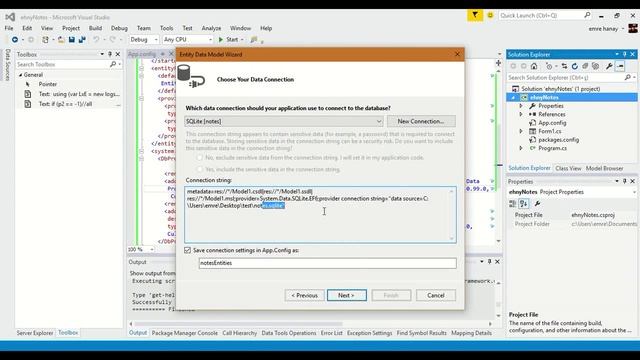Switch to the Class View tab
The height and width of the screenshot is (360, 640).
pos(568,168)
